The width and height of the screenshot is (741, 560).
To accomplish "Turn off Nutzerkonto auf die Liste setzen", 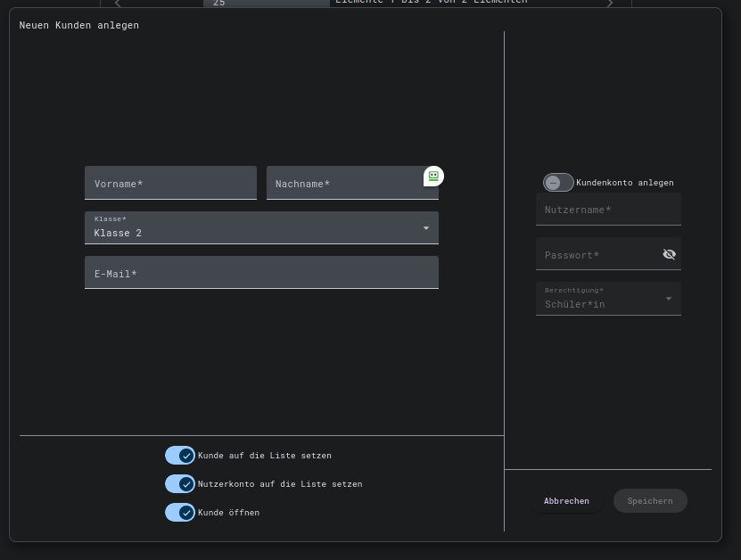I will pyautogui.click(x=180, y=484).
